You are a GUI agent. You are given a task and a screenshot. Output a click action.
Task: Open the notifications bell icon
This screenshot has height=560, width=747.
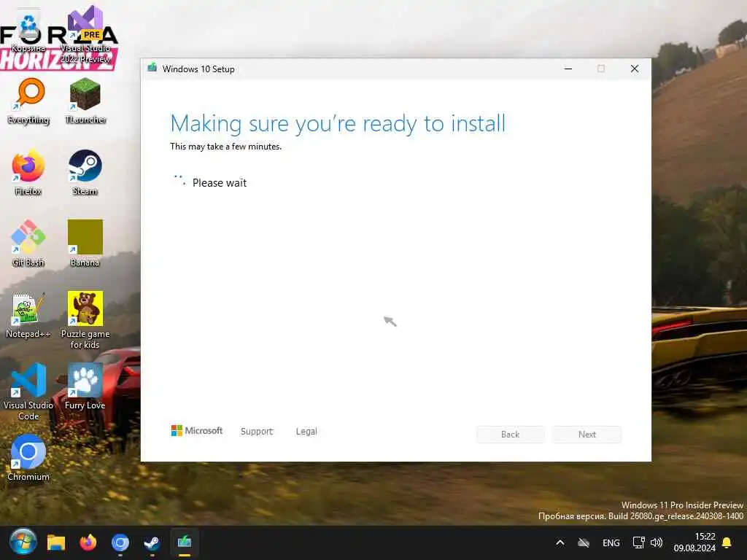727,542
